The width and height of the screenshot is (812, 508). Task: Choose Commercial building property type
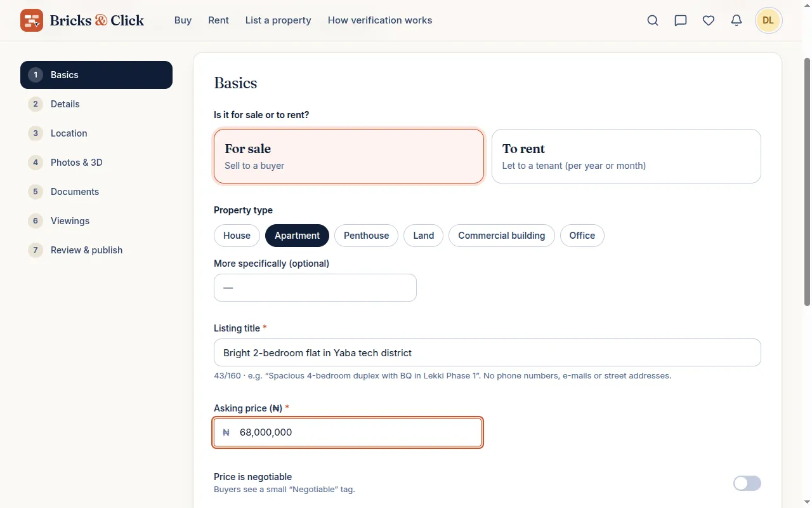pyautogui.click(x=501, y=236)
